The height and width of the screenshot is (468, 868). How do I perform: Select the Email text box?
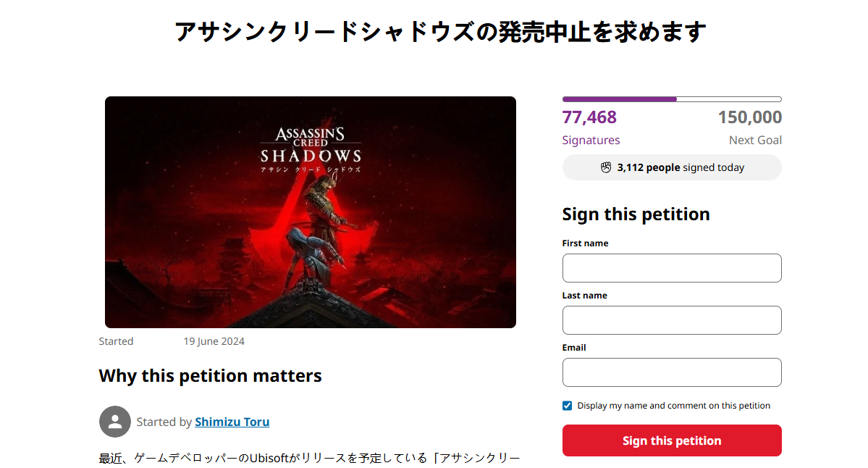click(672, 372)
